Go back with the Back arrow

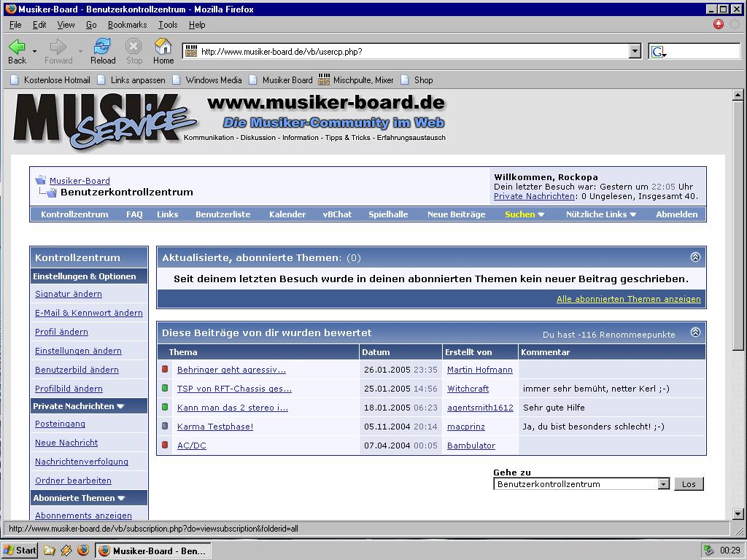(x=18, y=52)
